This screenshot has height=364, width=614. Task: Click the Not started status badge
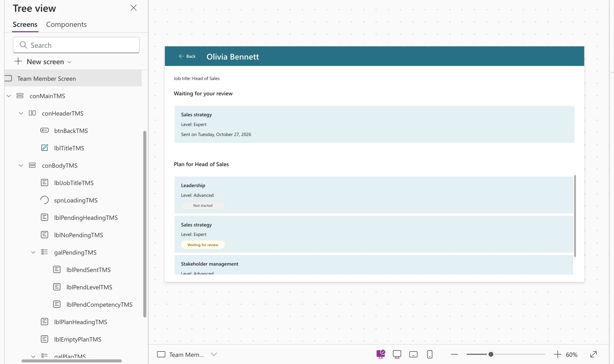203,206
